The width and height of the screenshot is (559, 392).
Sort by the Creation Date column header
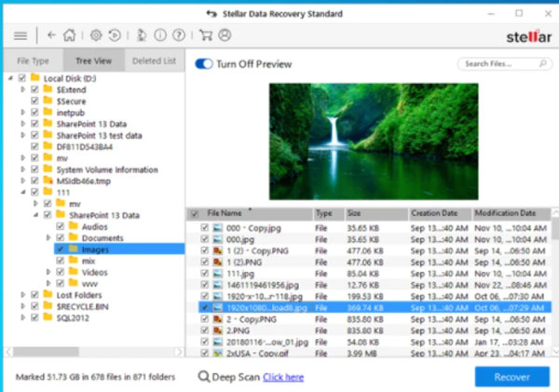[x=441, y=213]
